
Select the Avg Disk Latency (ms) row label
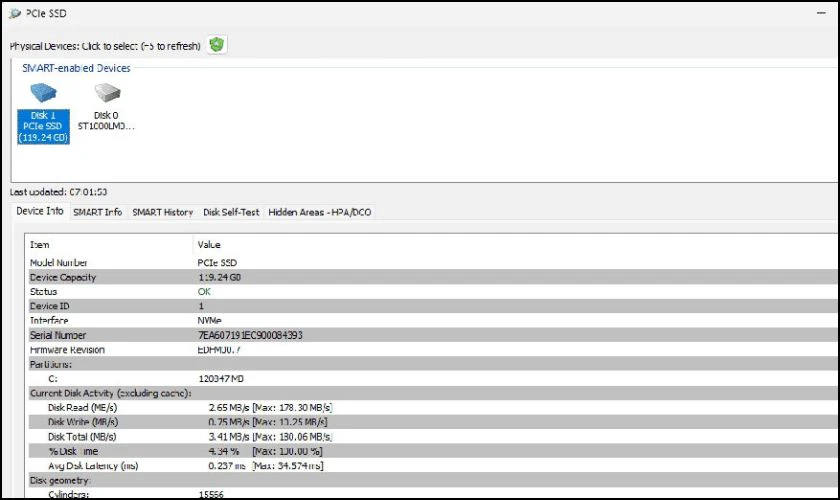coord(93,466)
